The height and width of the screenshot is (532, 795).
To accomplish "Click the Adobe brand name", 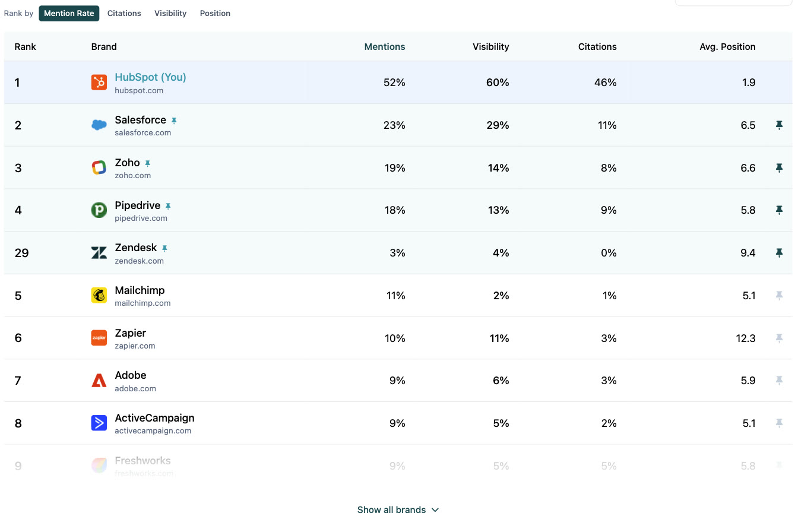I will (x=131, y=375).
